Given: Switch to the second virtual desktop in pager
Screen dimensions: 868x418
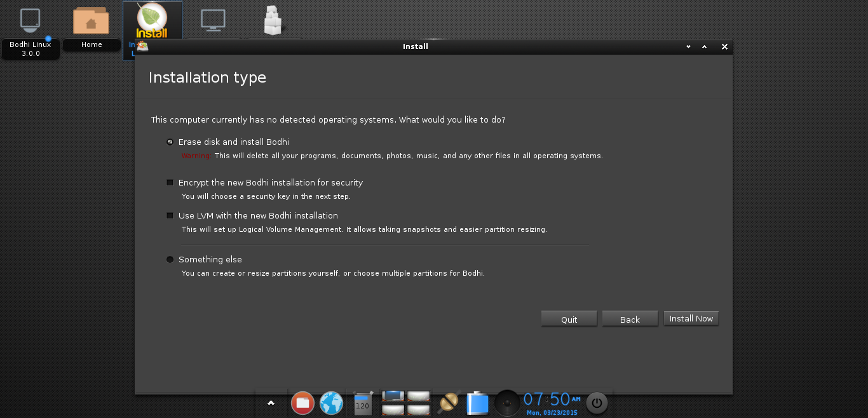Looking at the screenshot, I should [419, 396].
